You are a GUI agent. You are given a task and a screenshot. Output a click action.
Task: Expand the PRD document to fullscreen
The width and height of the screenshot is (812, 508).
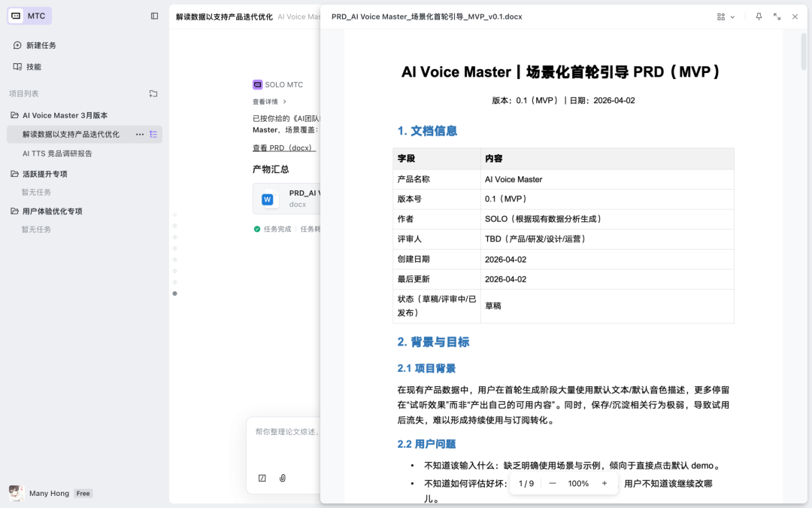click(777, 16)
